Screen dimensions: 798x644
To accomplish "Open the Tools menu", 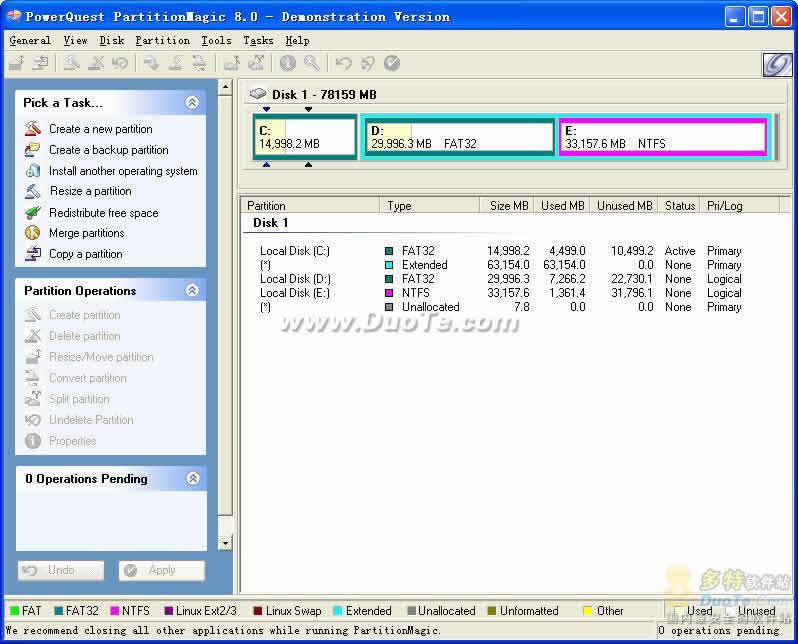I will click(x=216, y=41).
